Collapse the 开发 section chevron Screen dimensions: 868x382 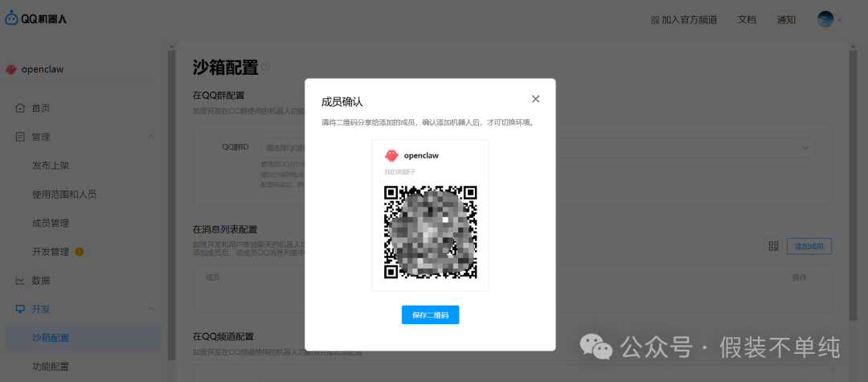[151, 309]
